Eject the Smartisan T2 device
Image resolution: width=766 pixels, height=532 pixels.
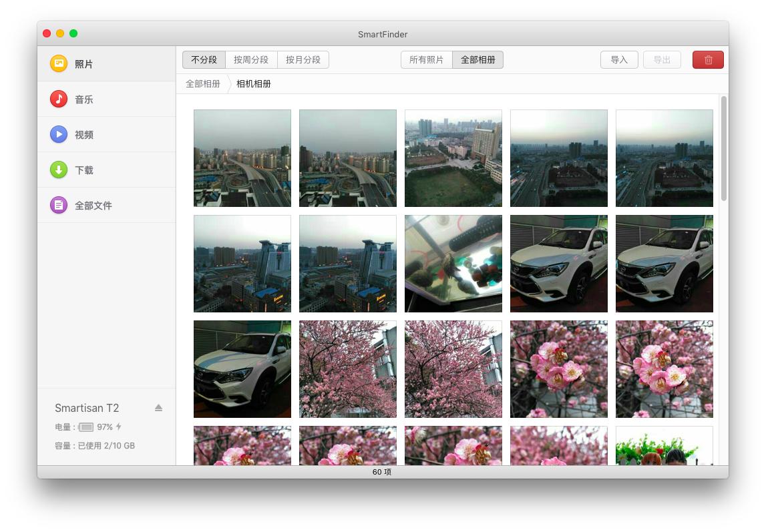pyautogui.click(x=158, y=408)
